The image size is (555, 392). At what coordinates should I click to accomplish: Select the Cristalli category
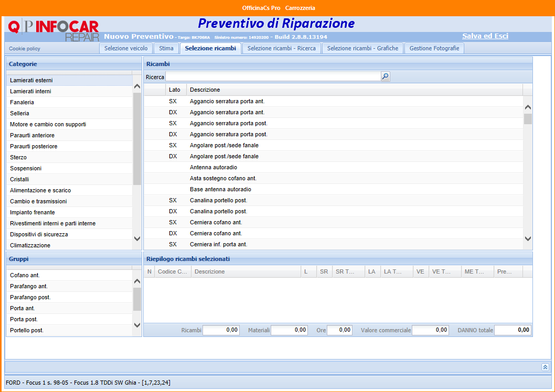pos(69,179)
